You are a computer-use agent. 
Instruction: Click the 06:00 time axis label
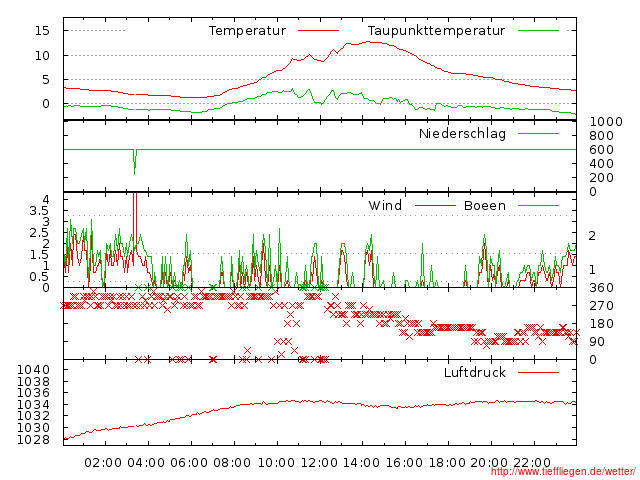point(189,463)
